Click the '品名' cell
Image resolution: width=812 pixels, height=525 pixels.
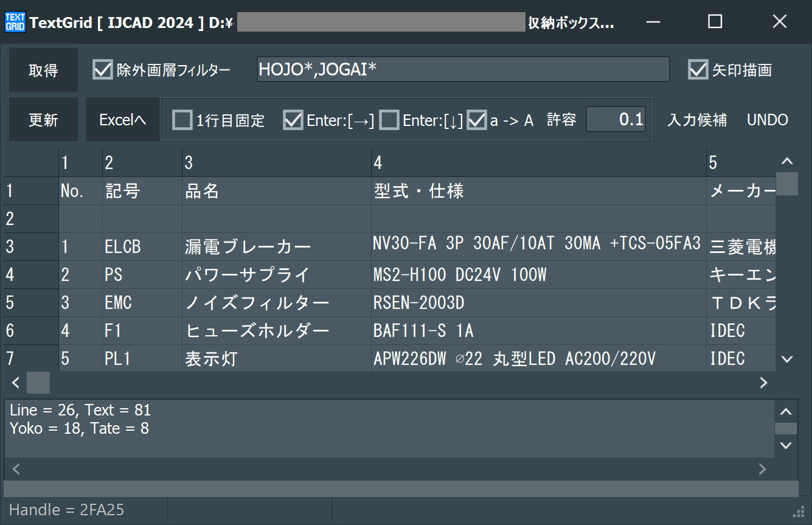click(277, 191)
